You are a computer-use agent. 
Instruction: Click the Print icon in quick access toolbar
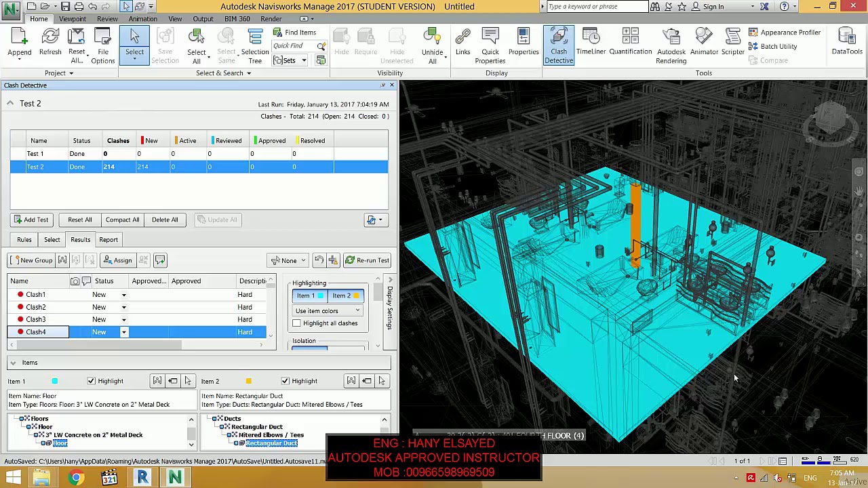click(79, 7)
